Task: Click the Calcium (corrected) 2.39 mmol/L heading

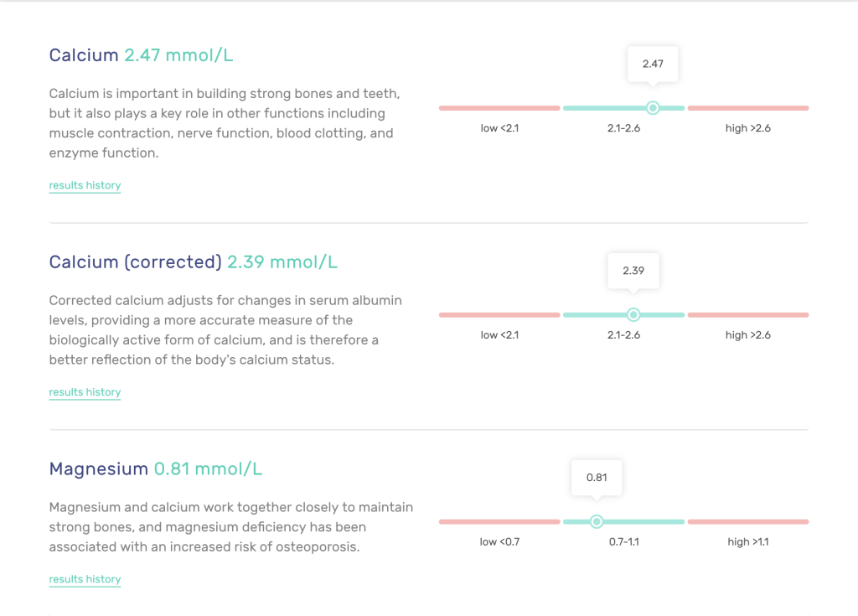Action: (x=193, y=262)
